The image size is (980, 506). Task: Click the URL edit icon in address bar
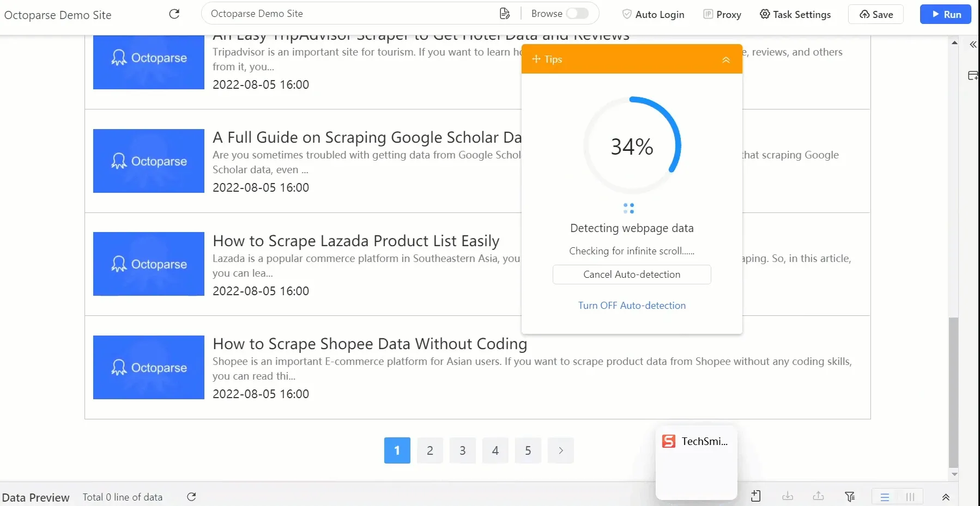pos(505,14)
